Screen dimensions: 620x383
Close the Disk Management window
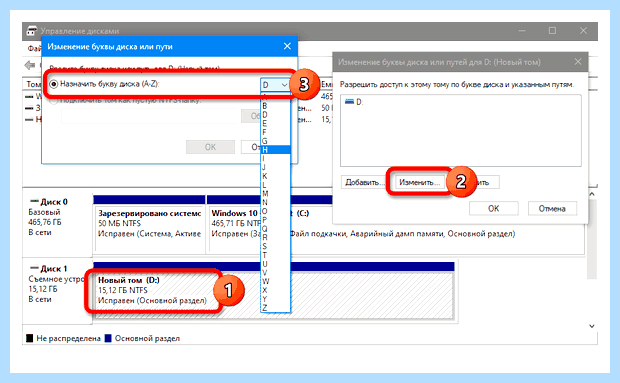point(583,30)
